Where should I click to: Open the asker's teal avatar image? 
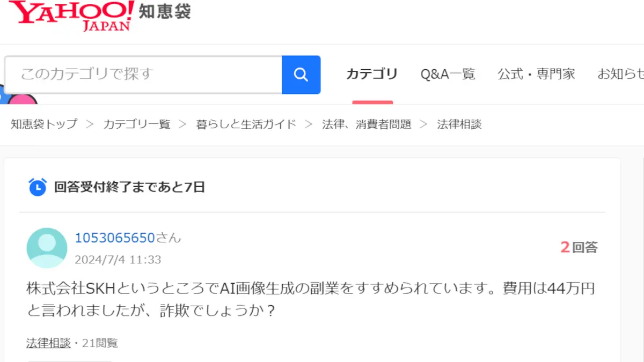(x=47, y=248)
